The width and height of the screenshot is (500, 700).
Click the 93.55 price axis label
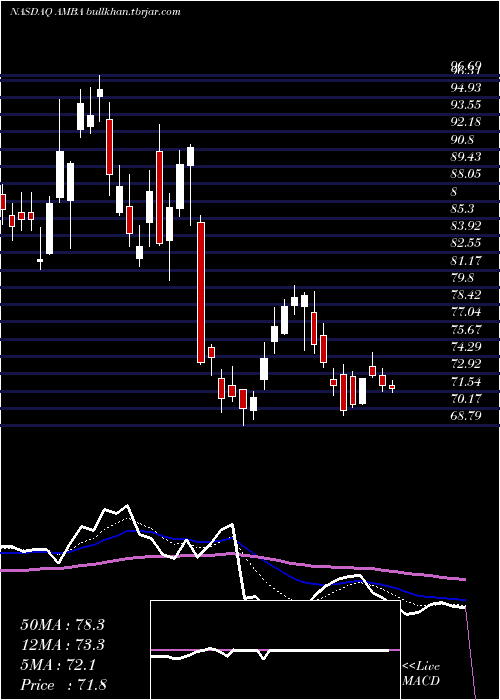[x=466, y=105]
